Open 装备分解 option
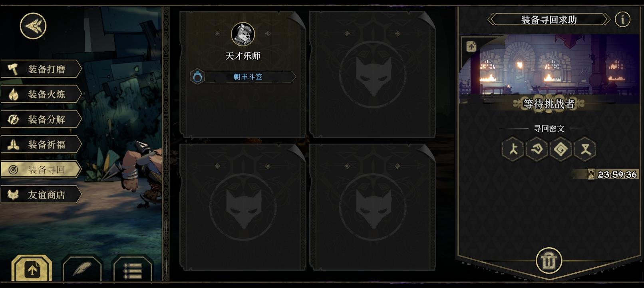 [41, 119]
